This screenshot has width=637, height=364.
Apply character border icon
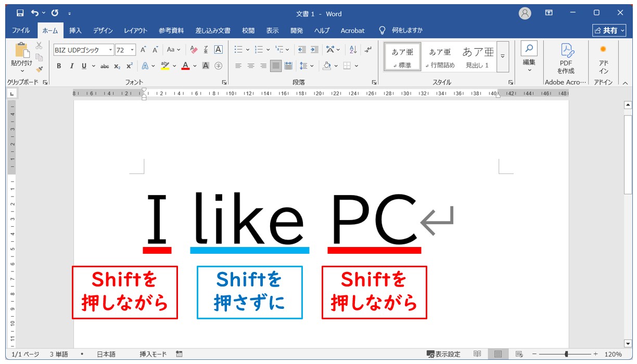click(219, 50)
